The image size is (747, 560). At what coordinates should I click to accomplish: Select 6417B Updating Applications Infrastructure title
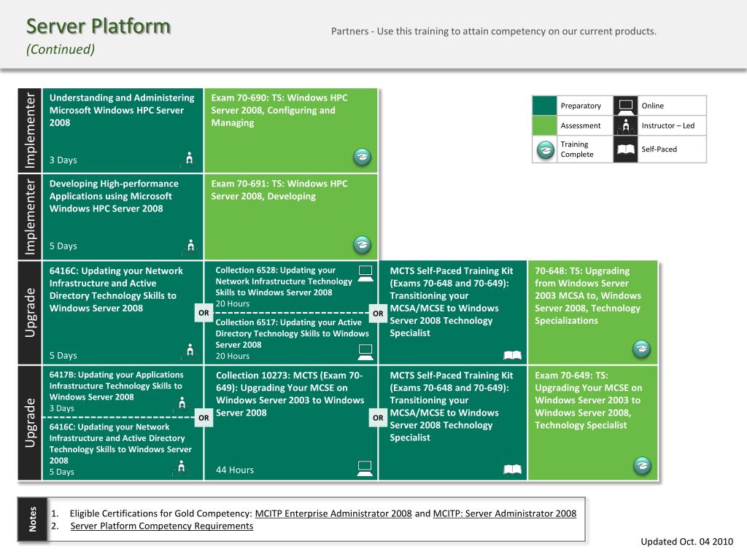[116, 386]
